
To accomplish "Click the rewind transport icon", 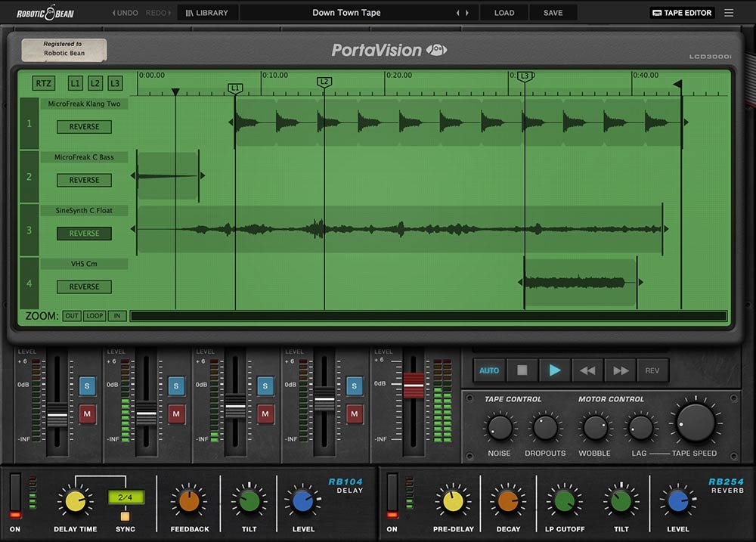I will coord(587,370).
